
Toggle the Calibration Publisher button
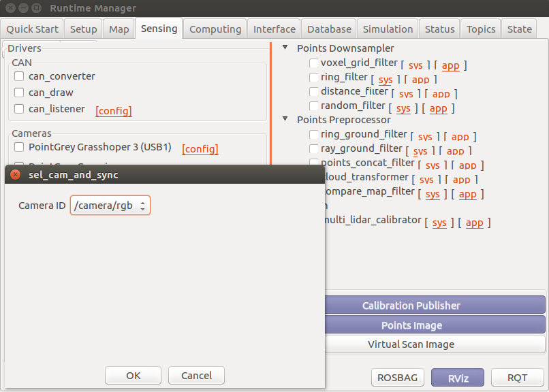tap(435, 305)
